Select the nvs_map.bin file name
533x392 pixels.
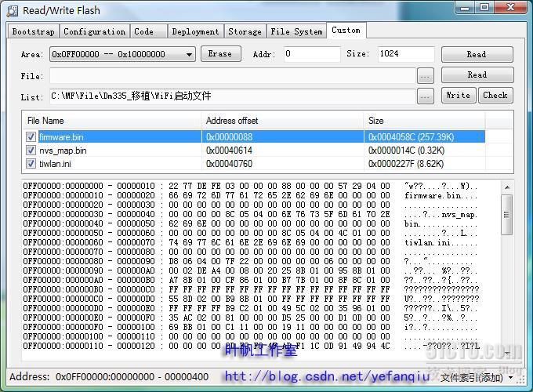[63, 151]
